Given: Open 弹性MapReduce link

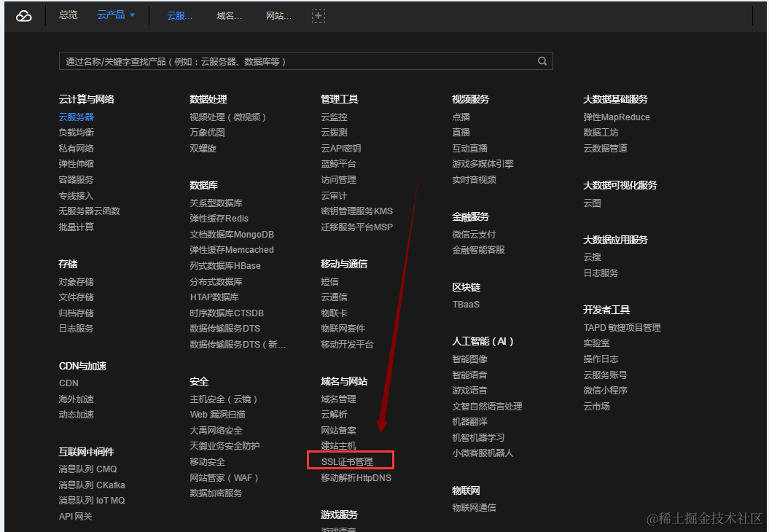Looking at the screenshot, I should 617,117.
